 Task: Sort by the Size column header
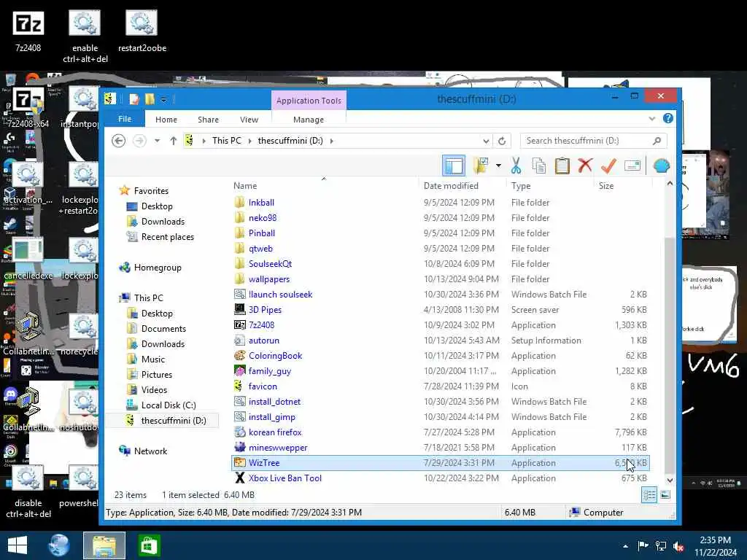606,186
